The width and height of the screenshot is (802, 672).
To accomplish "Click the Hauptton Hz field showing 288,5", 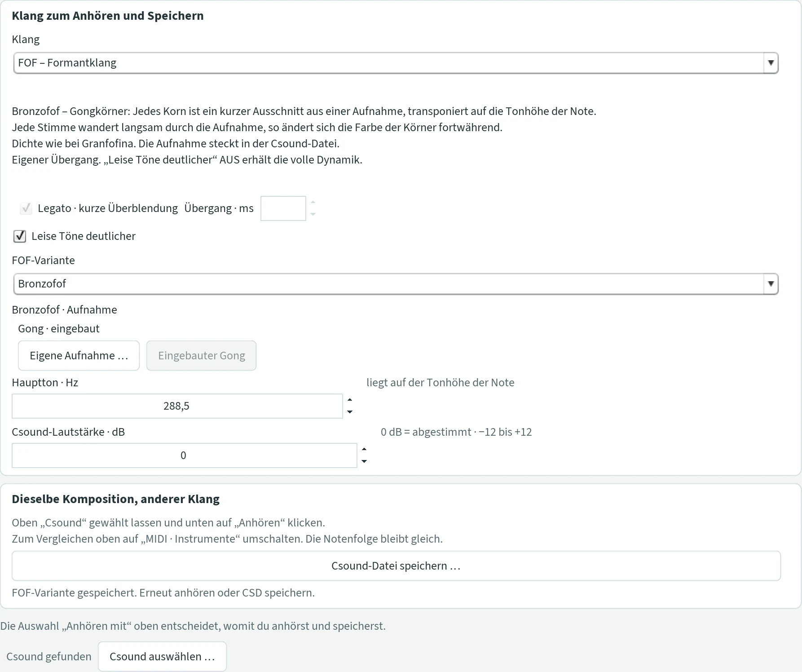I will tap(177, 406).
